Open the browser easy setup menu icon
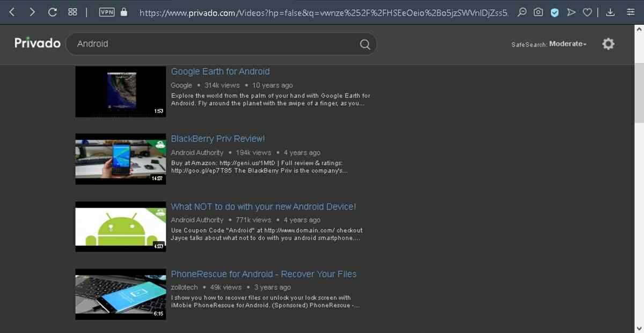The height and width of the screenshot is (333, 644). coord(631,12)
